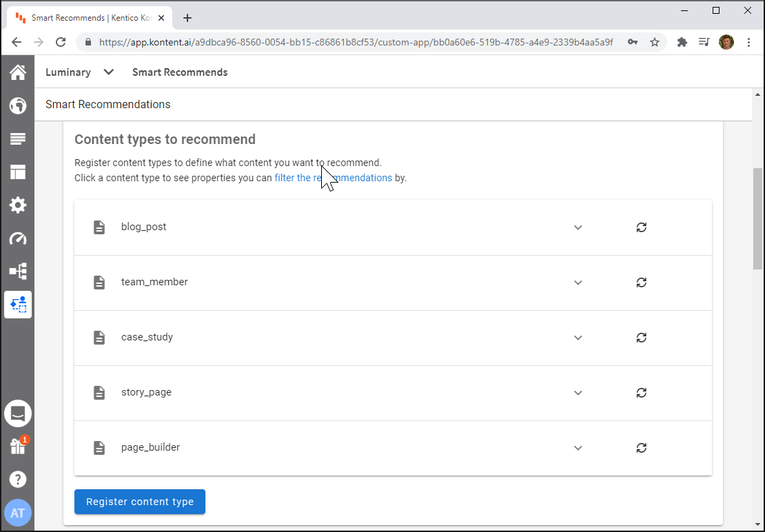765x532 pixels.
Task: Select the Web Spotlight globe icon
Action: (17, 105)
